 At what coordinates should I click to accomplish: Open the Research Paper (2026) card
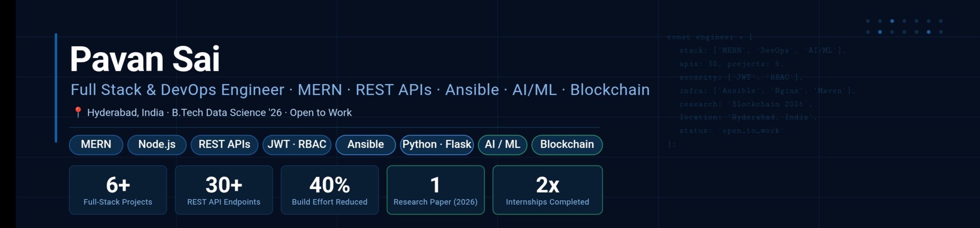point(436,190)
